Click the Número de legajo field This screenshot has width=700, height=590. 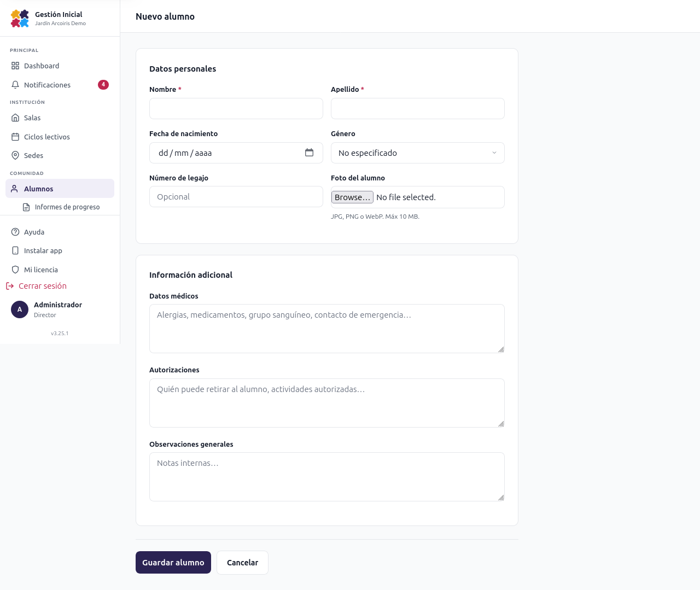pos(236,196)
